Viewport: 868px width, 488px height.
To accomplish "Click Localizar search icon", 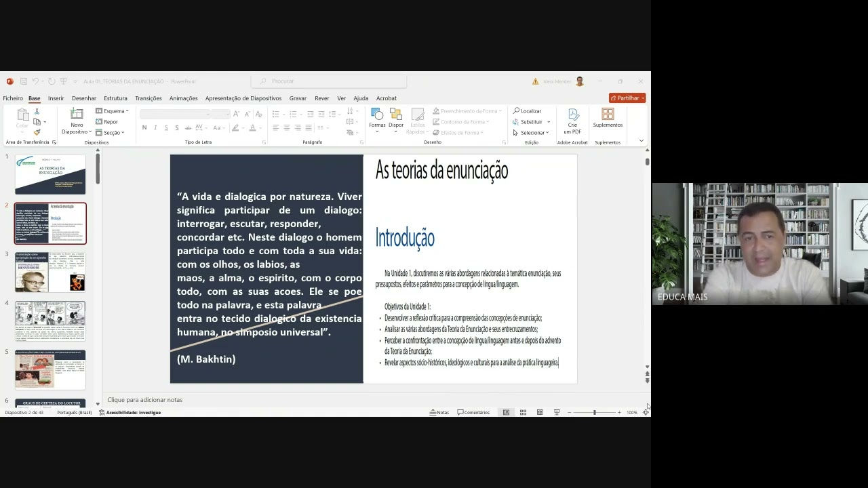I will (x=527, y=111).
